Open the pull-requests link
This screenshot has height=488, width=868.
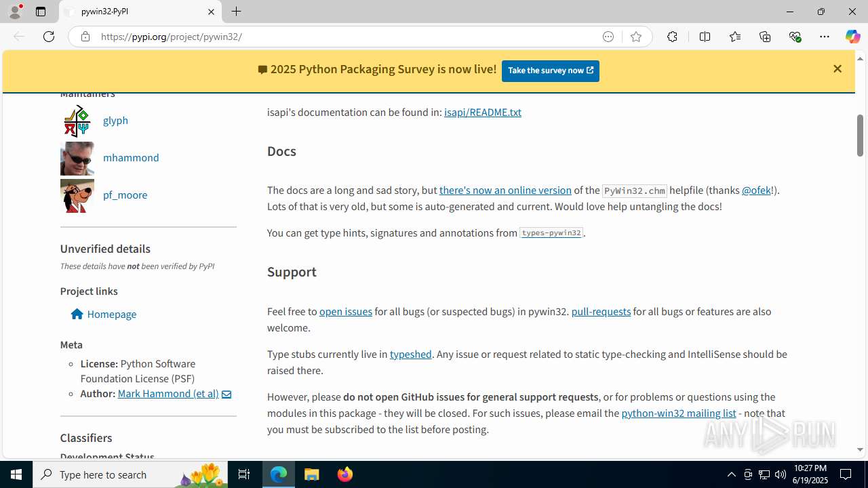[601, 312]
